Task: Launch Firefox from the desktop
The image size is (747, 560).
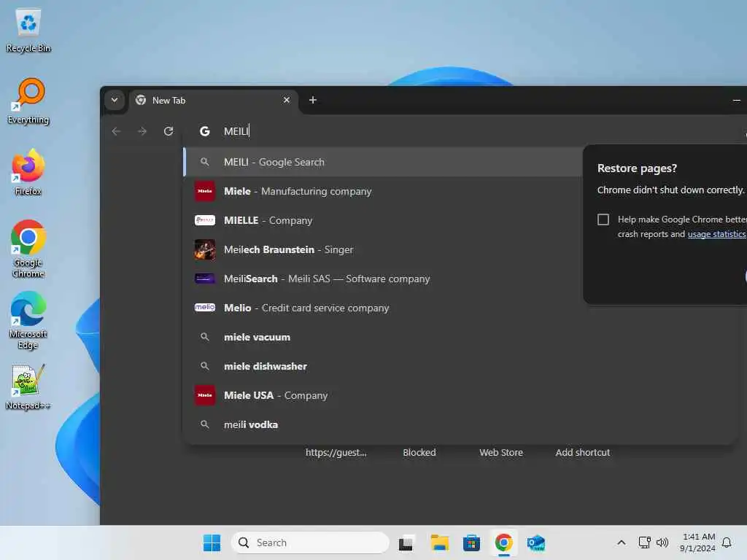Action: (x=28, y=172)
